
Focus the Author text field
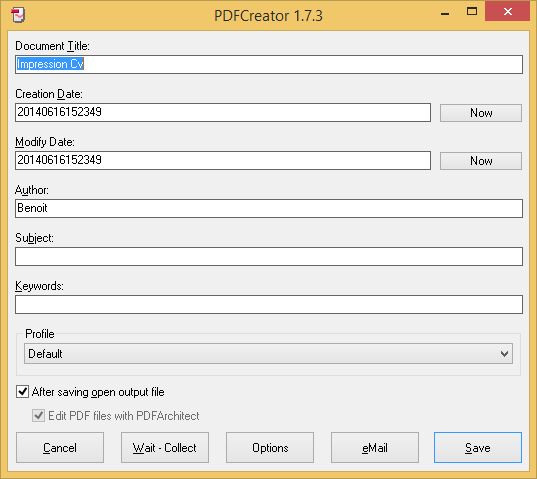[x=269, y=208]
